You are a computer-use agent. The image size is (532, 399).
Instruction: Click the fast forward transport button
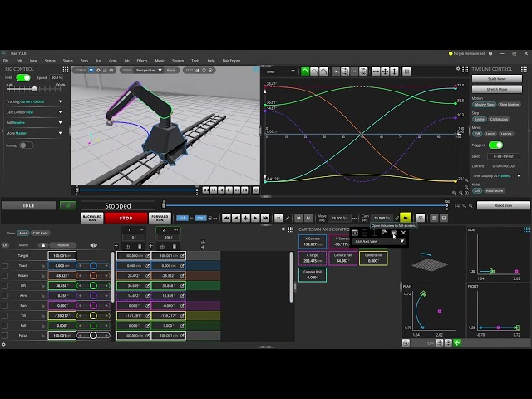pyautogui.click(x=265, y=218)
